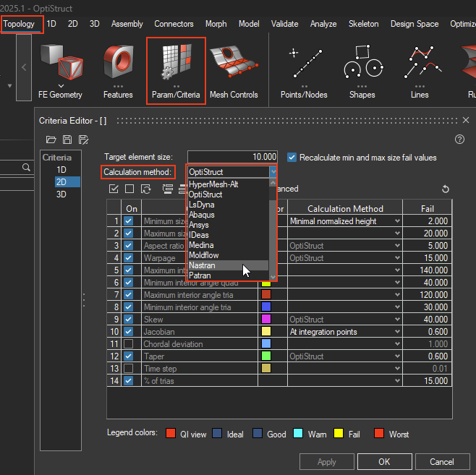The width and height of the screenshot is (476, 475).
Task: Click the Cancel button
Action: [x=442, y=462]
